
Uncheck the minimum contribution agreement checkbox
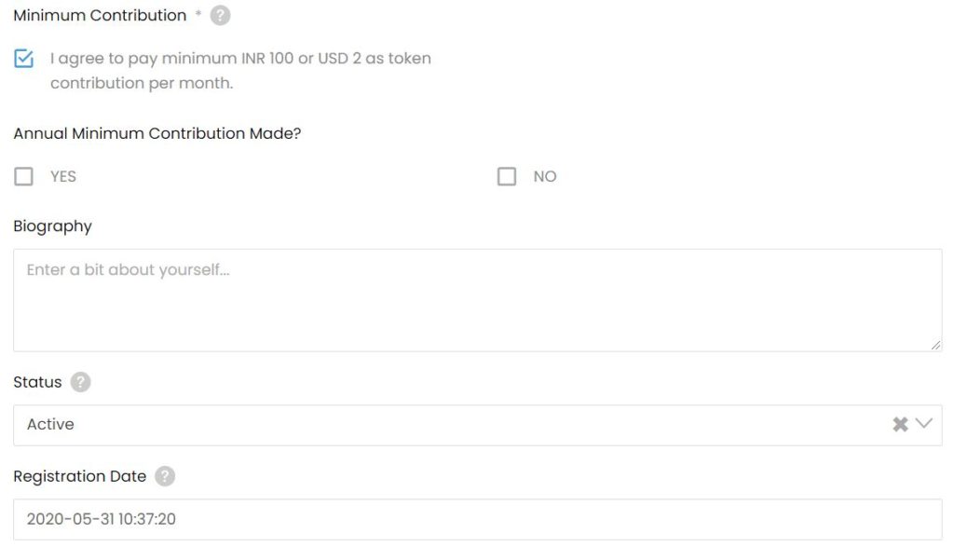point(23,59)
